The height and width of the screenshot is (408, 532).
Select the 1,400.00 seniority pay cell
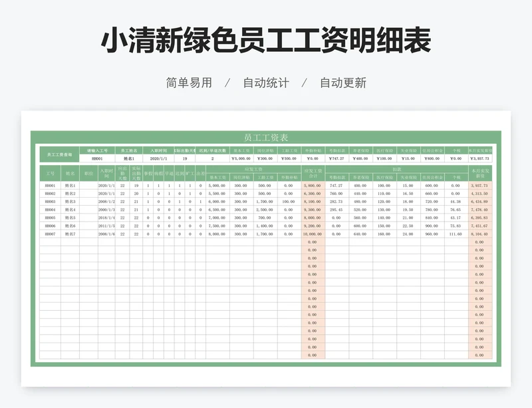coord(265,226)
